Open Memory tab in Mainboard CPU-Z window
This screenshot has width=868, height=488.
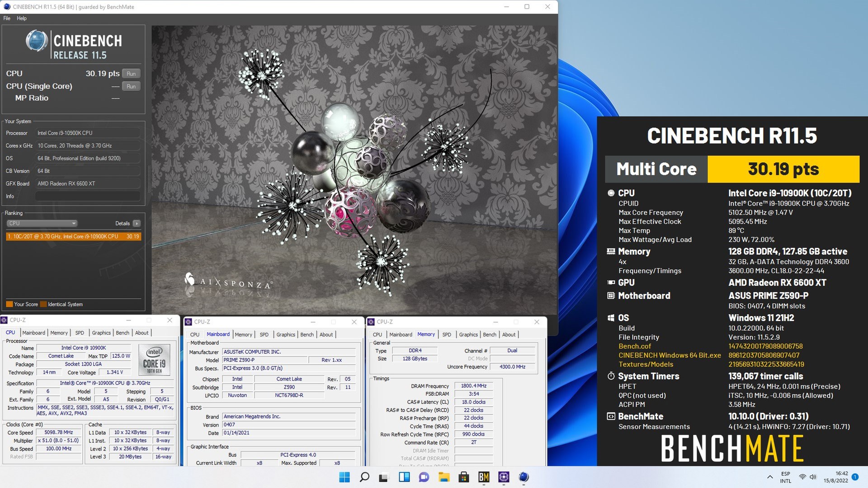pyautogui.click(x=244, y=334)
